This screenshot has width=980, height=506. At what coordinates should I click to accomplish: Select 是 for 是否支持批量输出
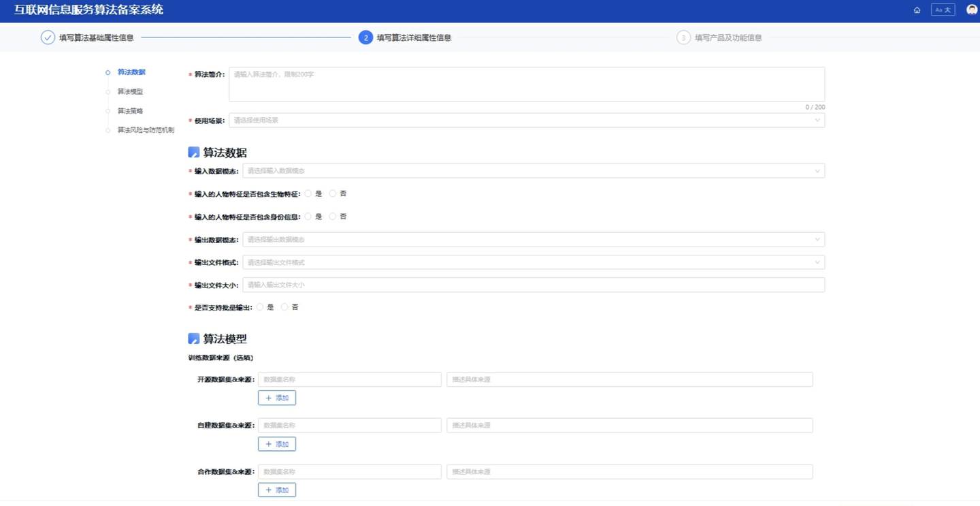click(x=260, y=307)
